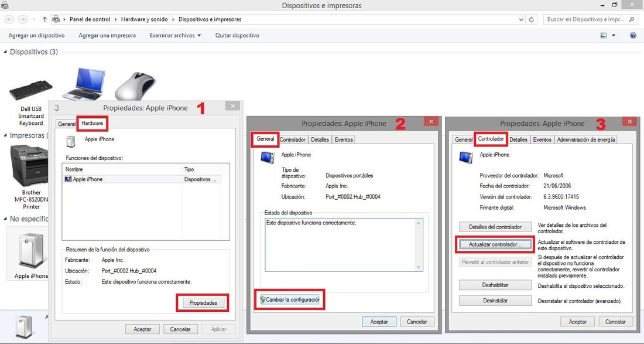Click Cancelar in window 3
644x344 pixels.
pyautogui.click(x=615, y=322)
